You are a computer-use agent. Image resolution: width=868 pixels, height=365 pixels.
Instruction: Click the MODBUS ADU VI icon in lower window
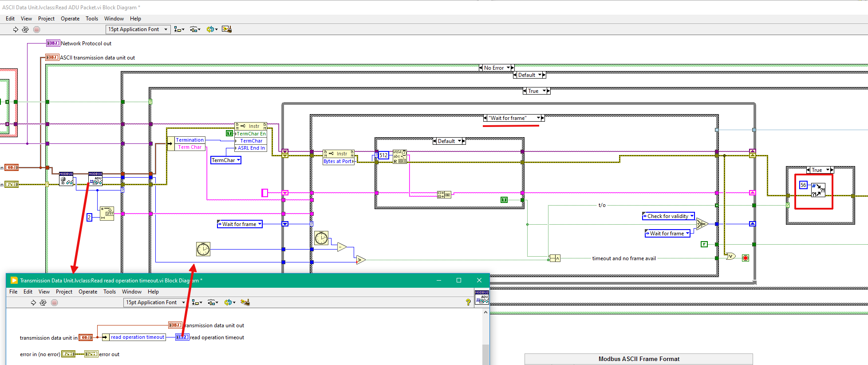(x=482, y=298)
